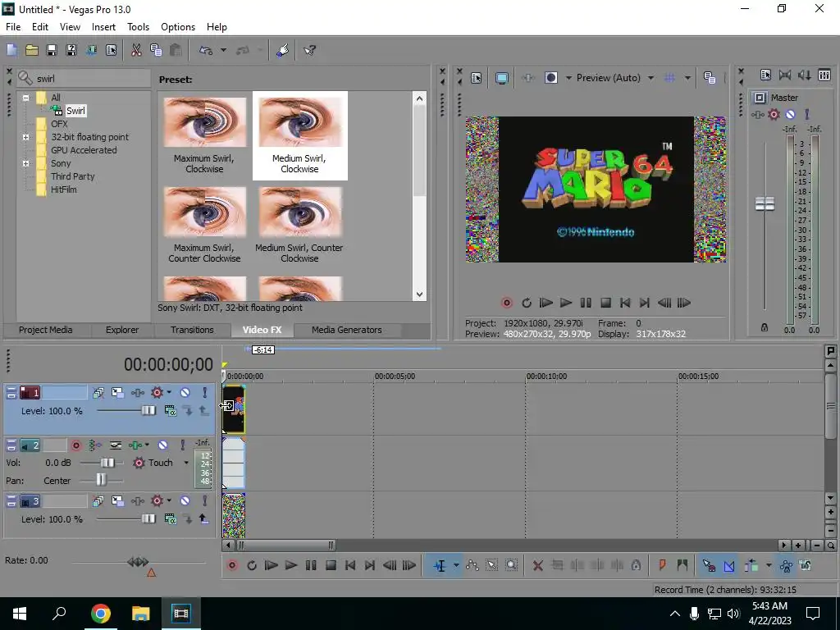Open the Tools menu
This screenshot has width=840, height=630.
tap(138, 27)
